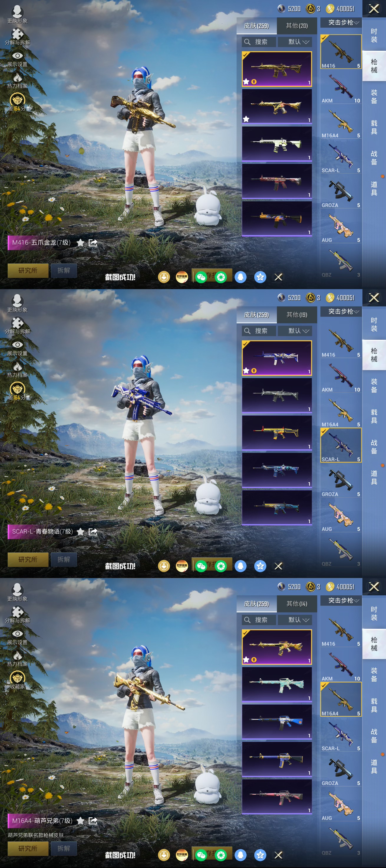
Task: Select pink-red M16A4 skin thumbnail
Action: point(277,796)
